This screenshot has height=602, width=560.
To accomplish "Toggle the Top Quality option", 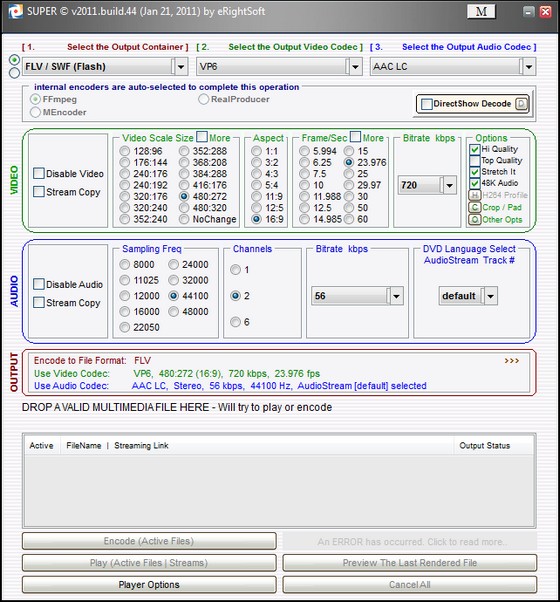I will [x=475, y=160].
